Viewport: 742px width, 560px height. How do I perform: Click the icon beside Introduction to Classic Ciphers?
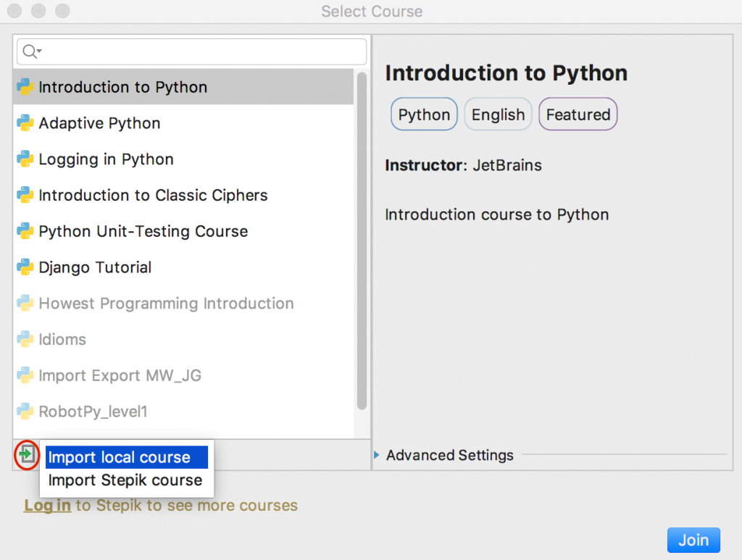click(x=24, y=195)
